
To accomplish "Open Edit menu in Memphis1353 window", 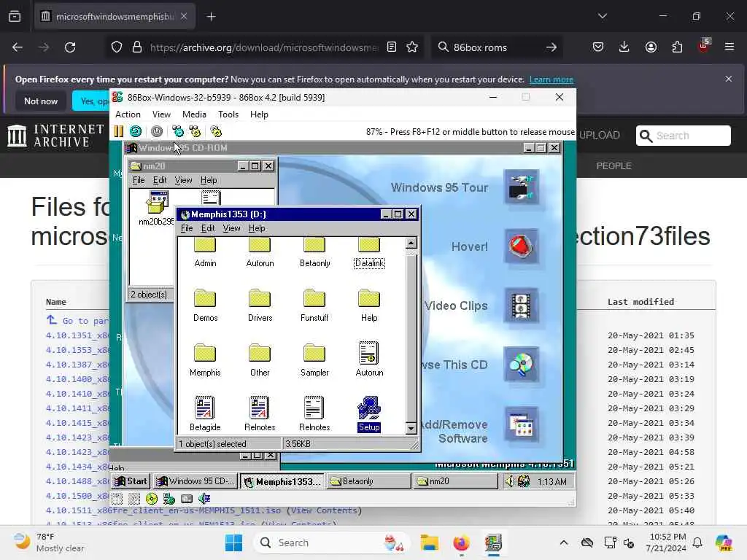I will pyautogui.click(x=208, y=228).
